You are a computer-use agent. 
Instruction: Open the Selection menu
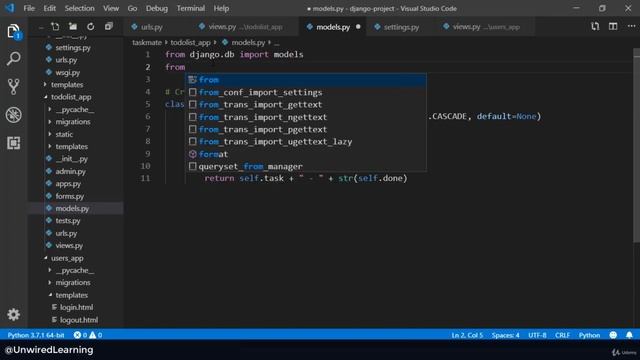(80, 8)
